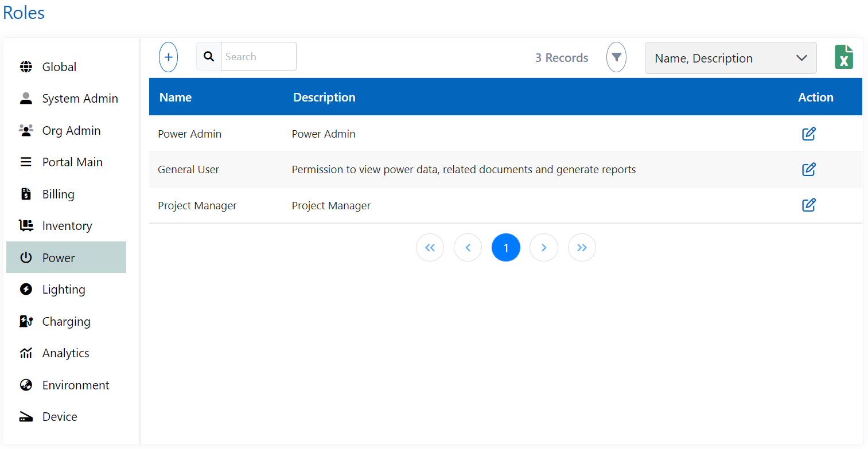
Task: Switch to the Org Admin section
Action: tap(71, 130)
